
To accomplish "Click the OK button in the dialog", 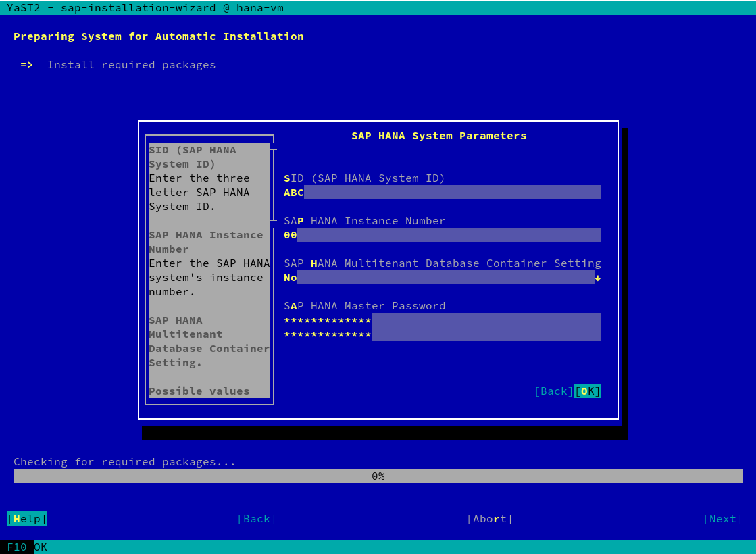I will click(x=586, y=391).
